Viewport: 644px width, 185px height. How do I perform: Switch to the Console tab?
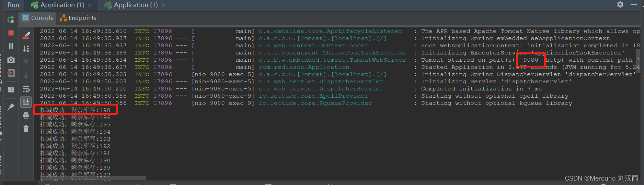click(x=38, y=18)
